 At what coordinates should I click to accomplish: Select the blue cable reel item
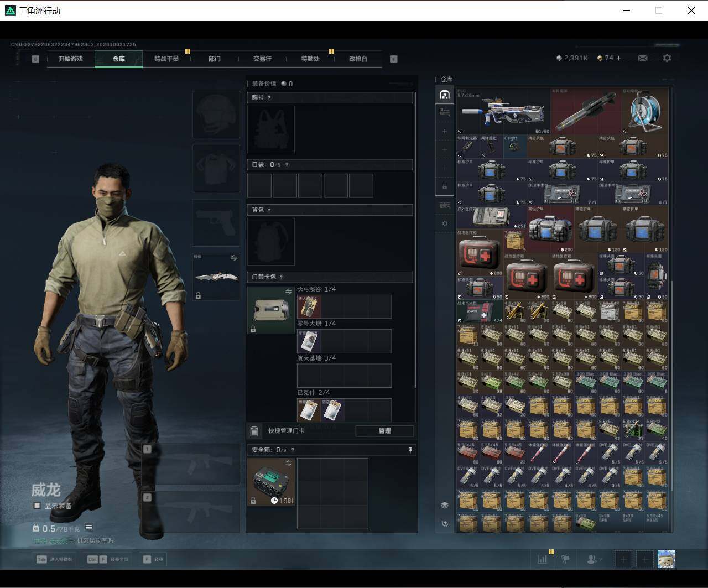click(645, 111)
